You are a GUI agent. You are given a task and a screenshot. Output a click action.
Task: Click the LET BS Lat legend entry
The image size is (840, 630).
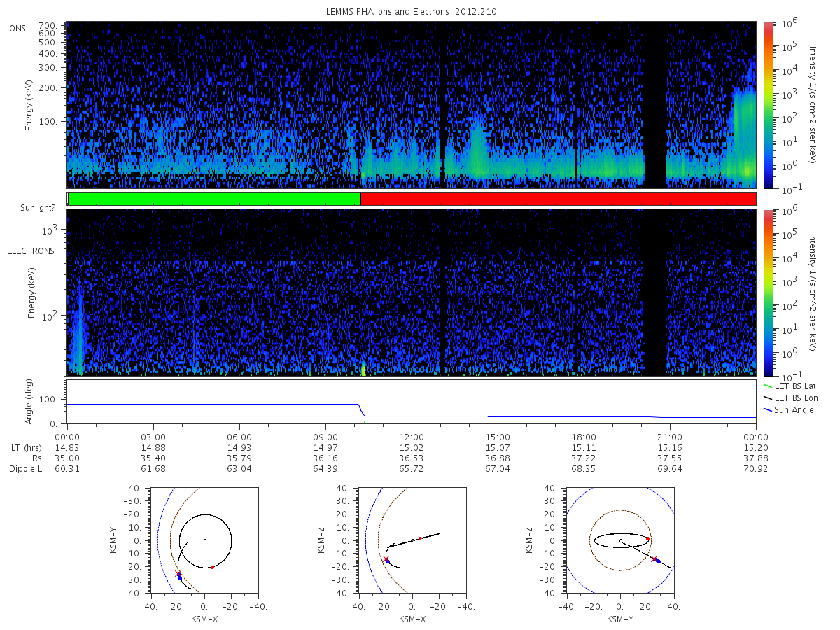pyautogui.click(x=790, y=386)
